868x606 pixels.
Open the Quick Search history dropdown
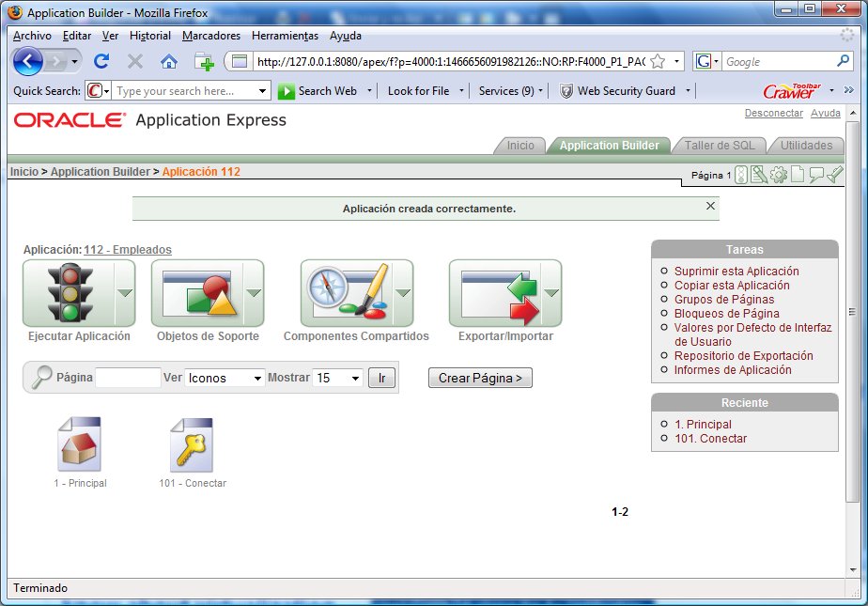tap(262, 91)
